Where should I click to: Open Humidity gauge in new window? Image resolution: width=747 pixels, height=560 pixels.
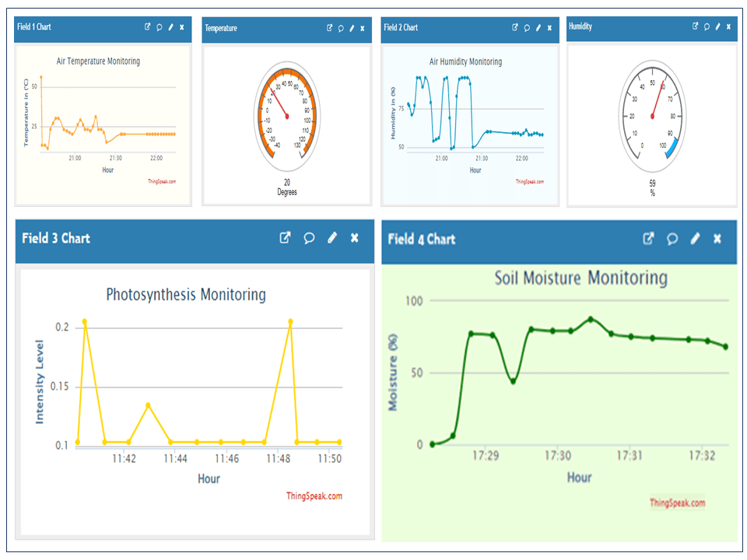click(695, 26)
